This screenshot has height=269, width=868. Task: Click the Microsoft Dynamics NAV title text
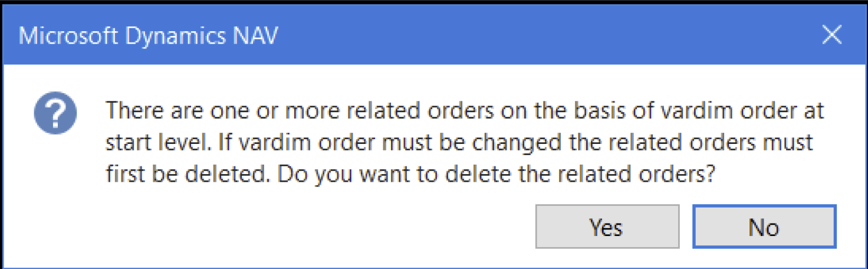tap(149, 36)
